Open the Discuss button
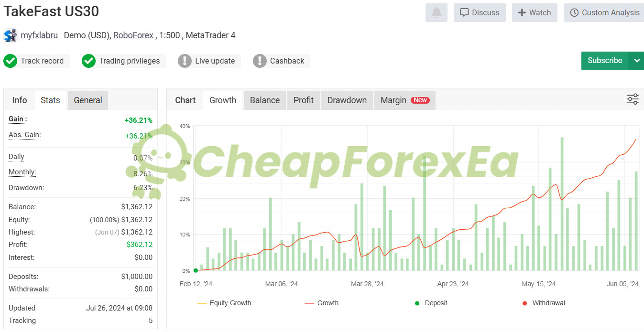Screen dimensions: 644x332 tap(480, 12)
